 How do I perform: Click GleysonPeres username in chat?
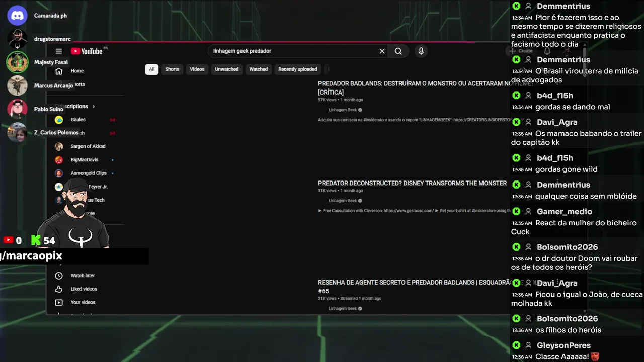[x=563, y=345]
